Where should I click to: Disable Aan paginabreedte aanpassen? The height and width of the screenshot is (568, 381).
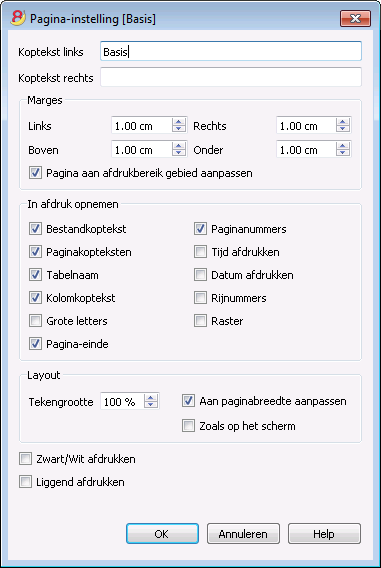(188, 401)
